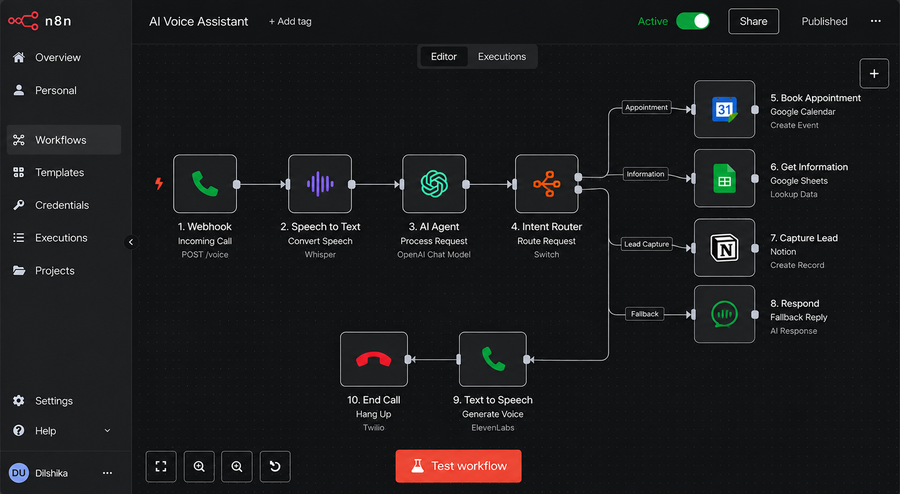Click the Published status text

point(824,21)
